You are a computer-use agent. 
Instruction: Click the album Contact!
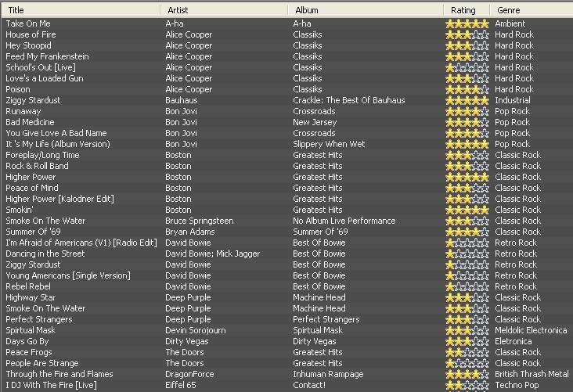point(309,386)
